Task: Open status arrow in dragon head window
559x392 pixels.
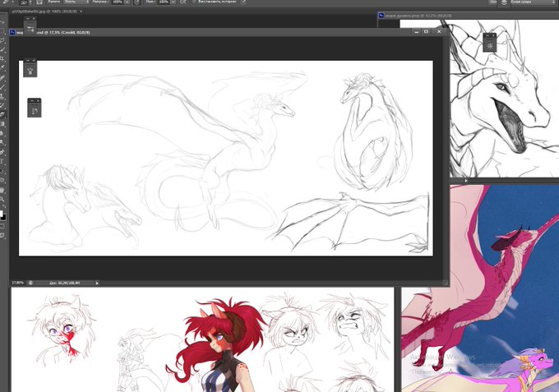Action: click(x=465, y=181)
